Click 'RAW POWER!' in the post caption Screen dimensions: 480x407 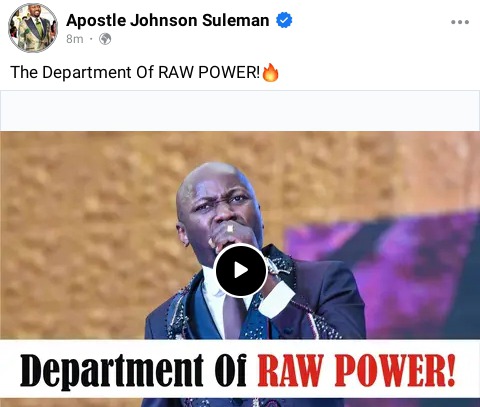point(209,72)
